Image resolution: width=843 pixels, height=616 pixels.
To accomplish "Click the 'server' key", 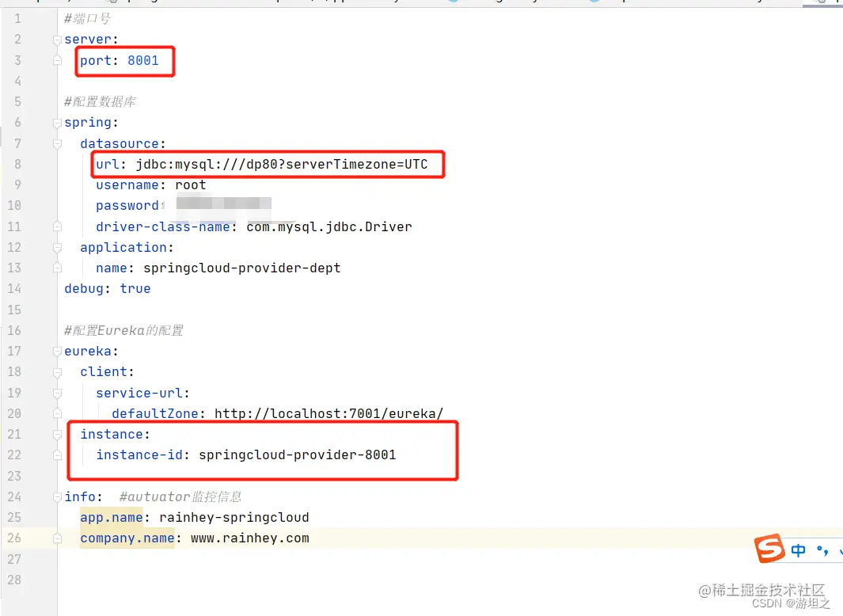I will point(88,40).
